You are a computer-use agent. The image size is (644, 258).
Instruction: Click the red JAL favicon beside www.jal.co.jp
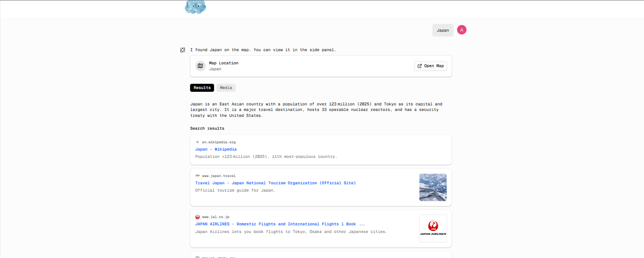[x=198, y=217]
